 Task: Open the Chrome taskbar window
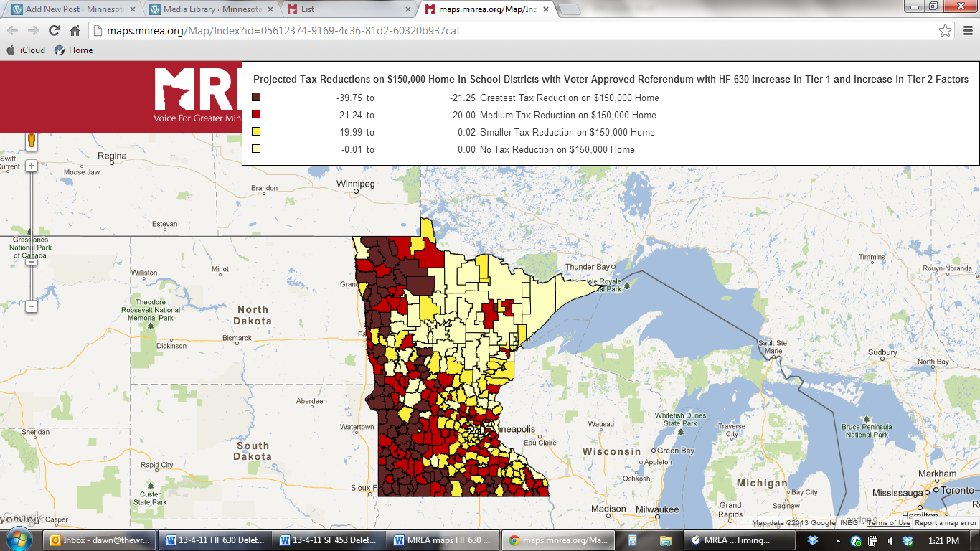(557, 540)
